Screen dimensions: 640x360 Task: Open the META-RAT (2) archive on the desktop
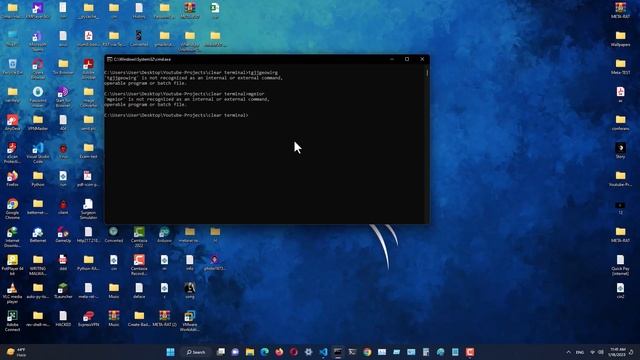tap(164, 318)
